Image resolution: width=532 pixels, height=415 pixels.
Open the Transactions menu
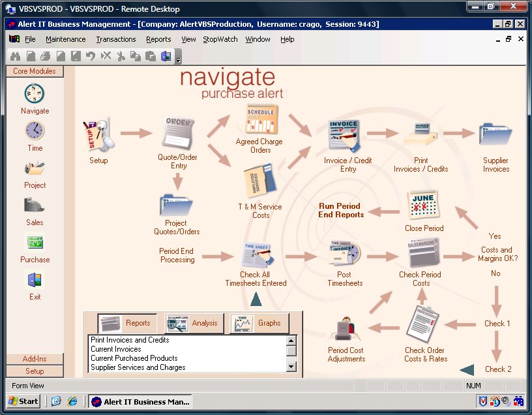click(116, 39)
